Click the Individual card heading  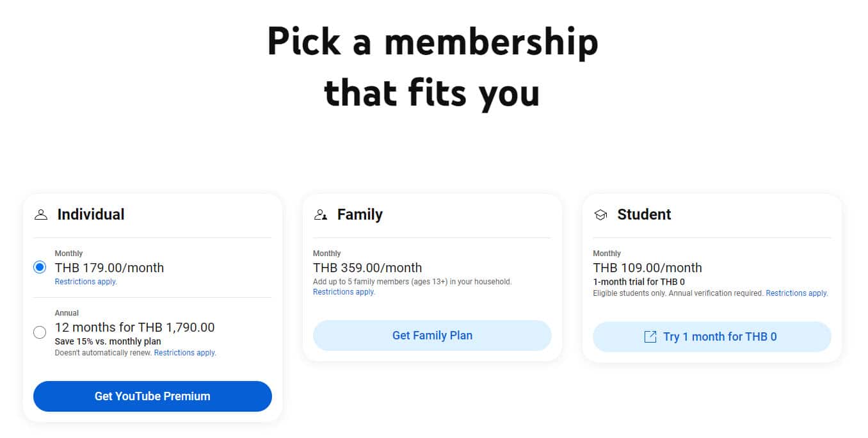pyautogui.click(x=91, y=215)
